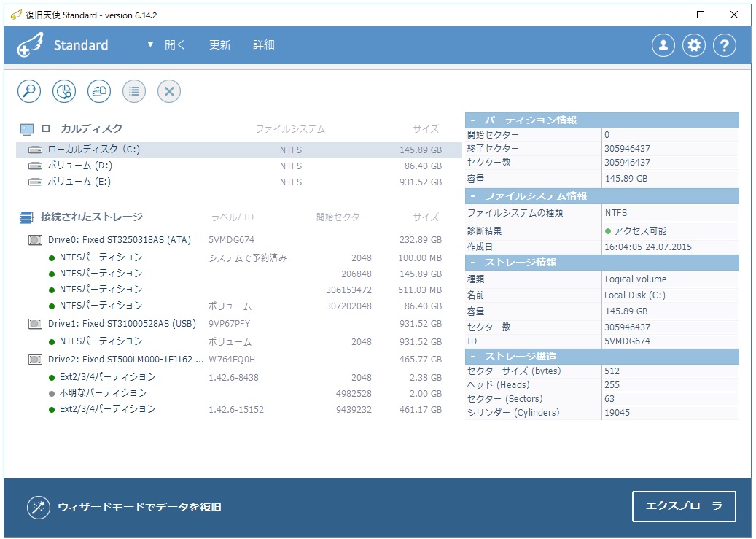Start ウィザードモードでデータを復旧
This screenshot has height=539, width=756.
(139, 507)
